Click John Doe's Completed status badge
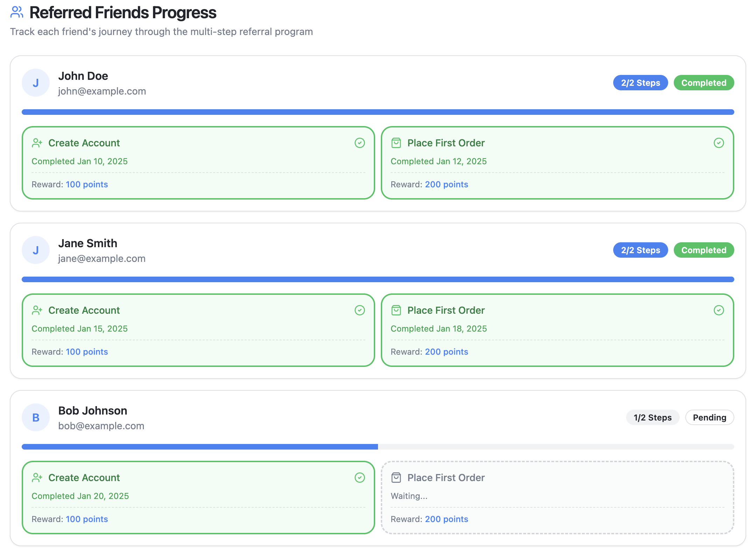 tap(703, 83)
